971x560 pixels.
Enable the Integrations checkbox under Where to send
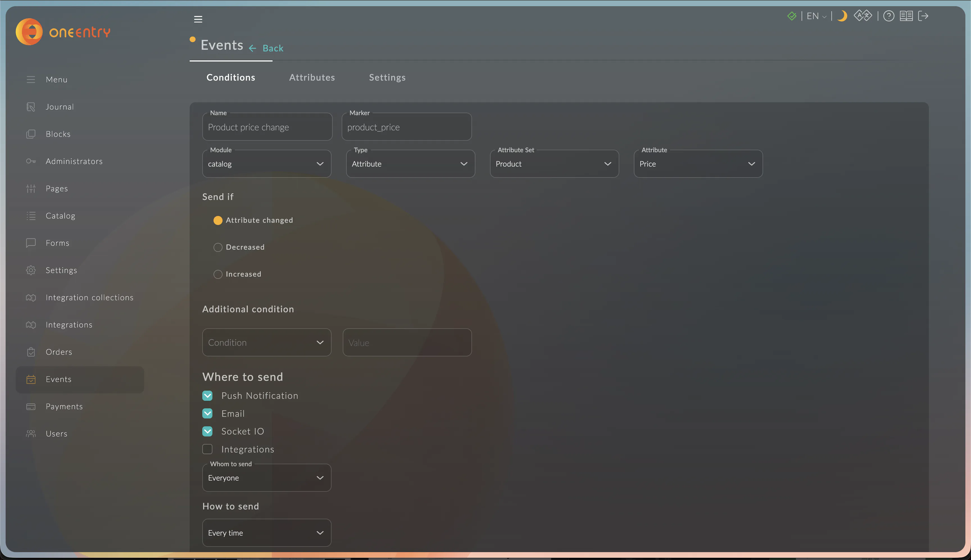207,449
